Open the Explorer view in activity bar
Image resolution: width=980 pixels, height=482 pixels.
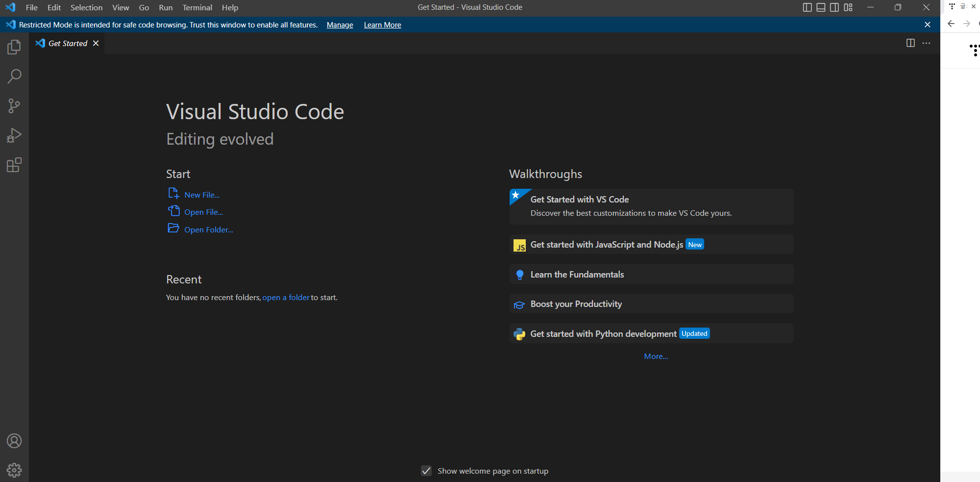click(14, 47)
